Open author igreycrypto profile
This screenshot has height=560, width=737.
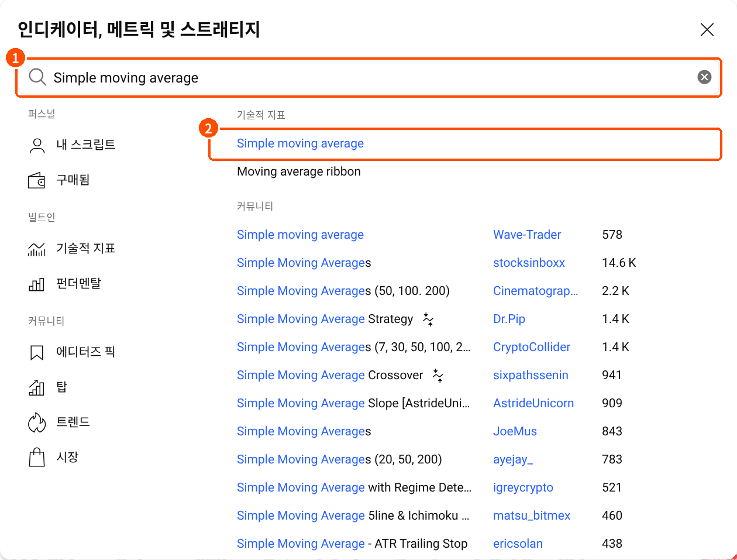click(x=523, y=487)
